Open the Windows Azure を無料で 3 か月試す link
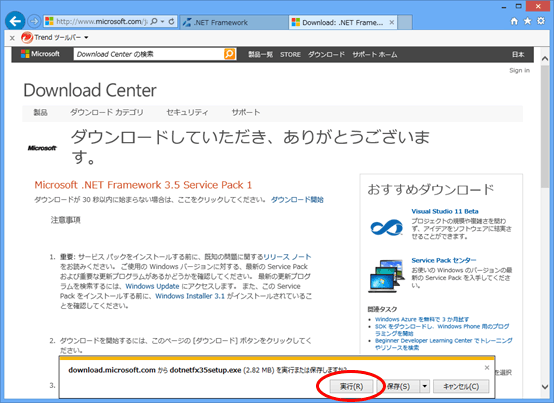554x403 pixels. [422, 319]
